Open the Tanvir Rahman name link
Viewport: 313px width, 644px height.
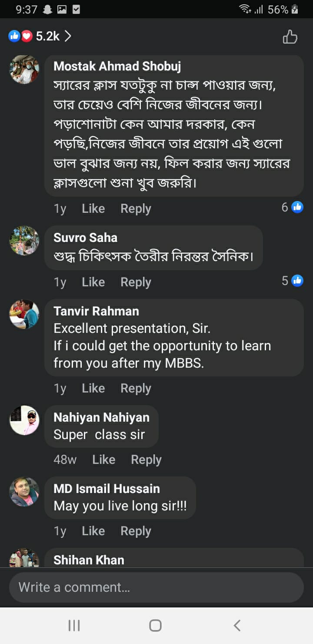(96, 311)
